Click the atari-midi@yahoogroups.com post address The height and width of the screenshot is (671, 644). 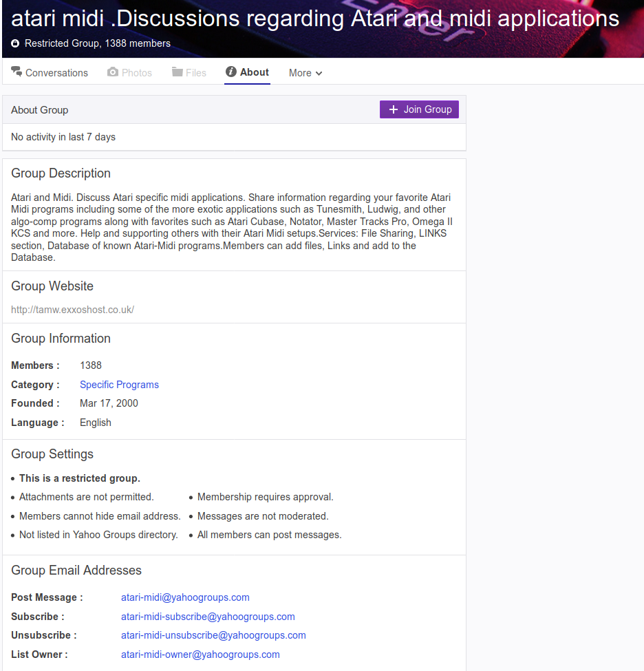pos(185,597)
